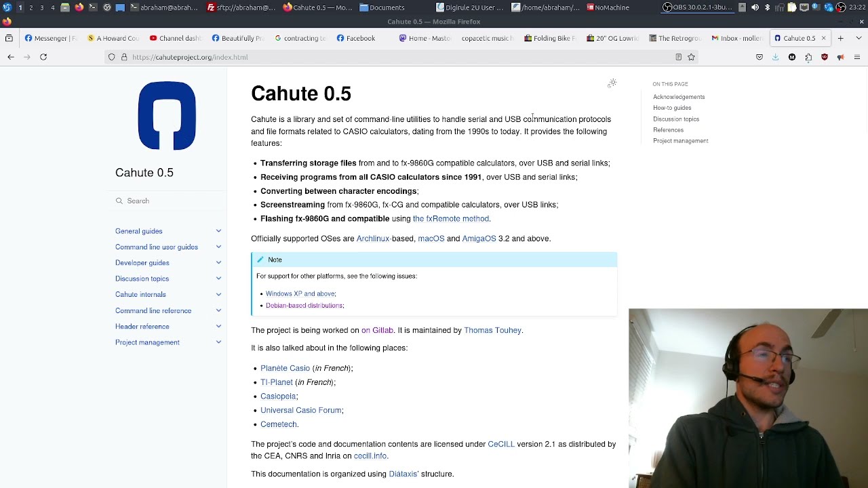Viewport: 868px width, 488px height.
Task: Open the Pocket save icon
Action: (x=759, y=57)
